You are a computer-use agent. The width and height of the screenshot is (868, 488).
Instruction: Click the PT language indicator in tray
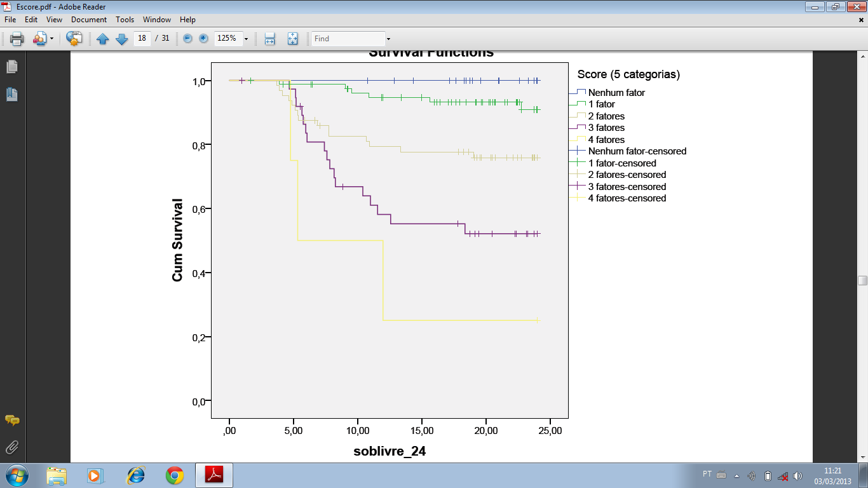(707, 474)
